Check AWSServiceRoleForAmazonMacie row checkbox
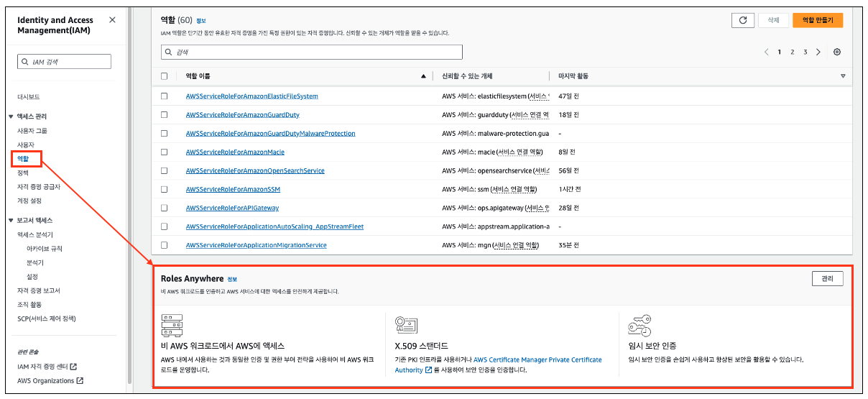 (x=165, y=152)
